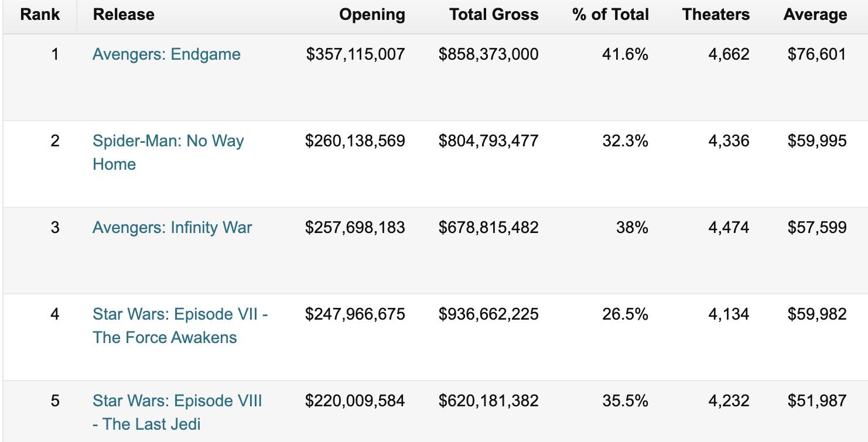Click the $357,115,007 opening value
Image resolution: width=868 pixels, height=442 pixels.
(x=356, y=54)
